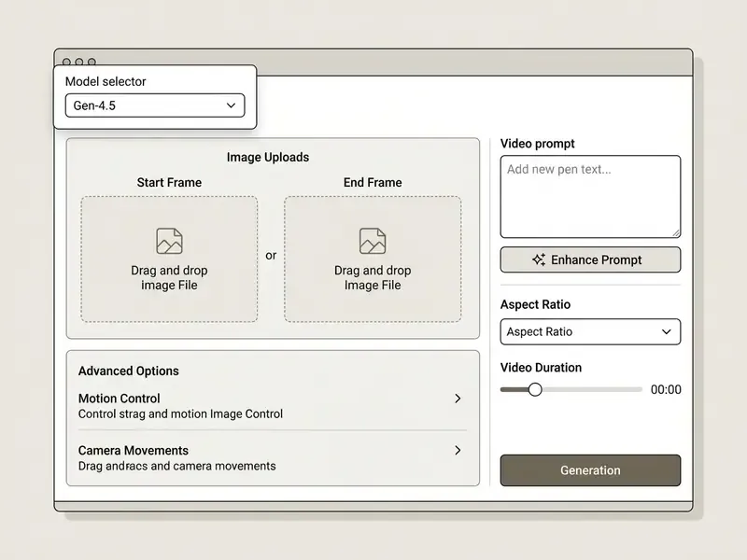Image resolution: width=747 pixels, height=560 pixels.
Task: Open the Aspect Ratio dropdown
Action: coord(590,332)
